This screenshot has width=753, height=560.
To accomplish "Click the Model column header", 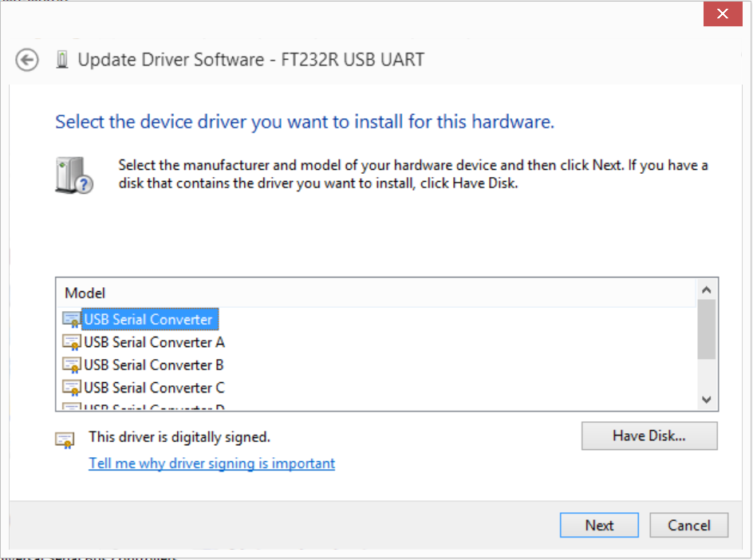I will click(x=376, y=293).
